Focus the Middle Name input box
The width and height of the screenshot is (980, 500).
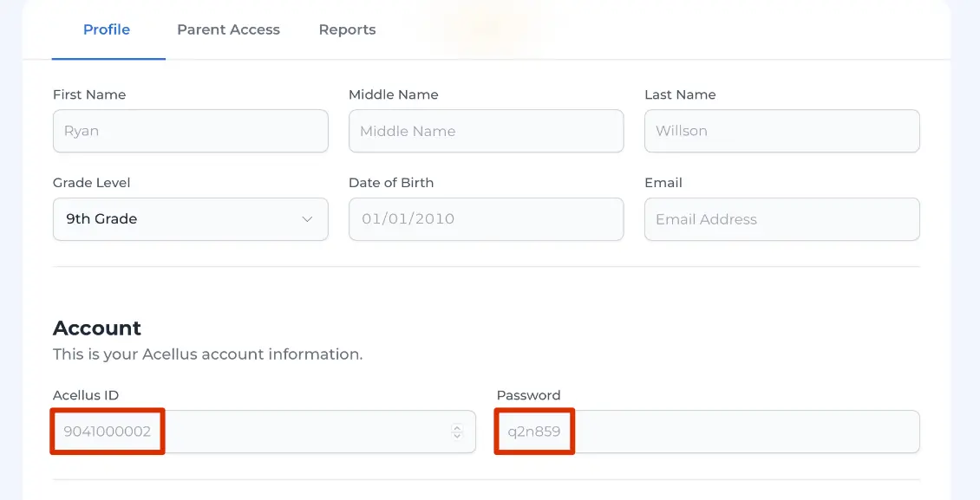[x=487, y=131]
